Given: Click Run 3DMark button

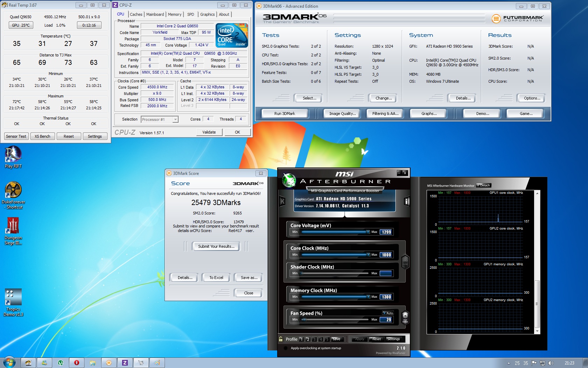Looking at the screenshot, I should 285,114.
